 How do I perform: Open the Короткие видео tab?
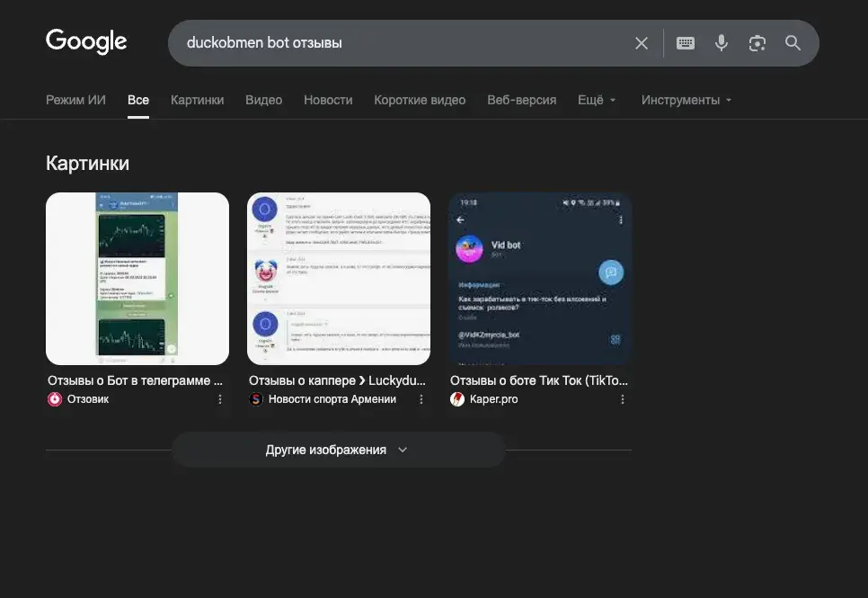(420, 101)
